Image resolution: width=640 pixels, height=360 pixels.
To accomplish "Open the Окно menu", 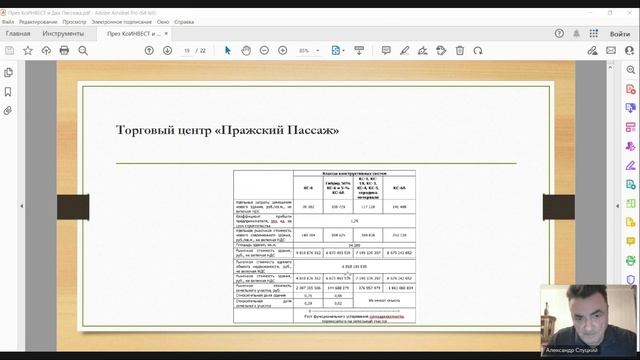I will pyautogui.click(x=163, y=22).
